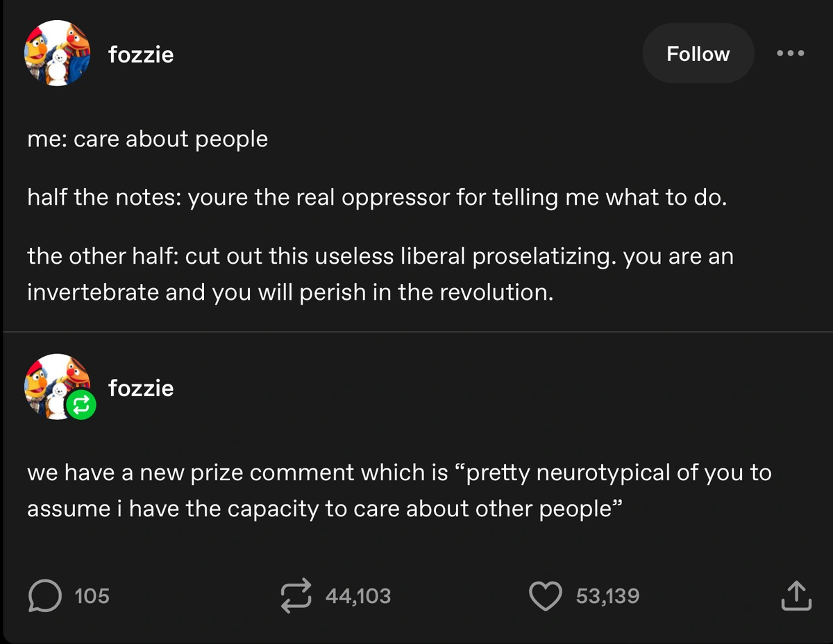Click the share upload icon
This screenshot has height=644, width=833.
click(796, 596)
